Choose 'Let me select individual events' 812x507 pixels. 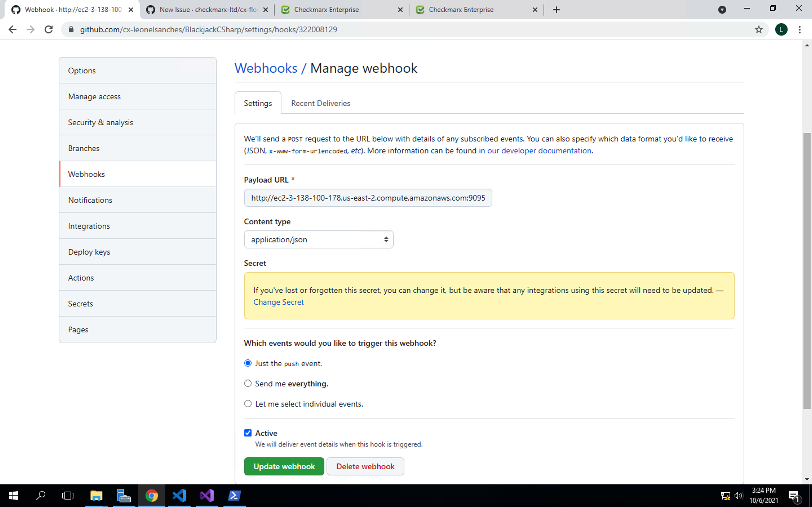pos(248,404)
